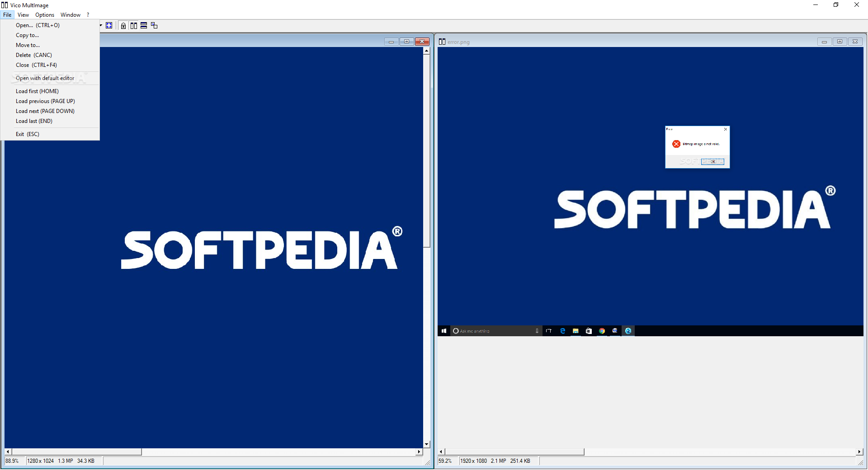Click the 1280 x 1024 dimensions status
The image size is (868, 470).
tap(41, 461)
